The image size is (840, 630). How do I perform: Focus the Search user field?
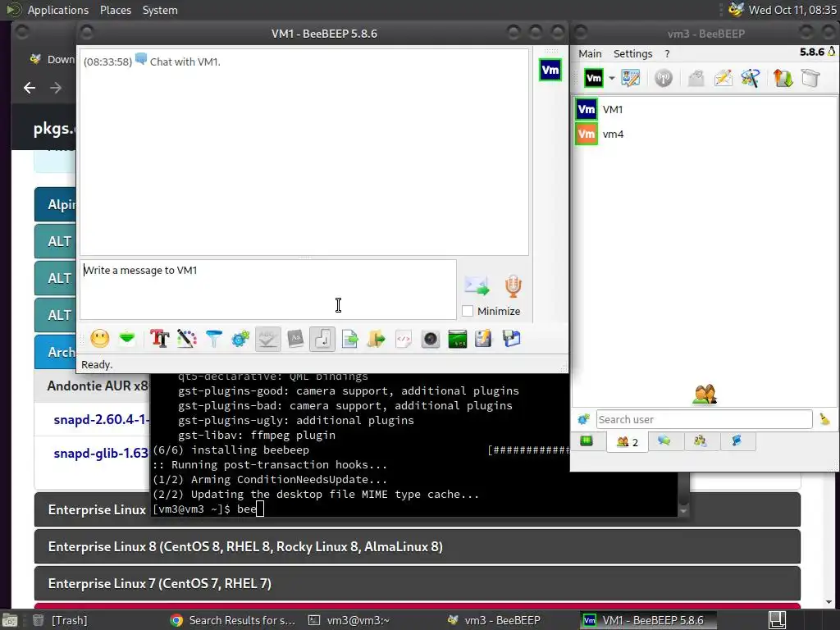[x=704, y=419]
